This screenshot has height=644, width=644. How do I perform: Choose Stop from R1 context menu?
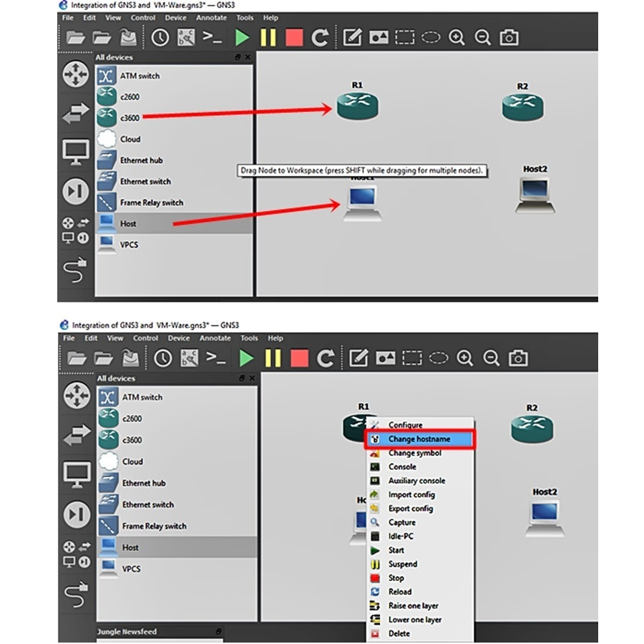(420, 578)
